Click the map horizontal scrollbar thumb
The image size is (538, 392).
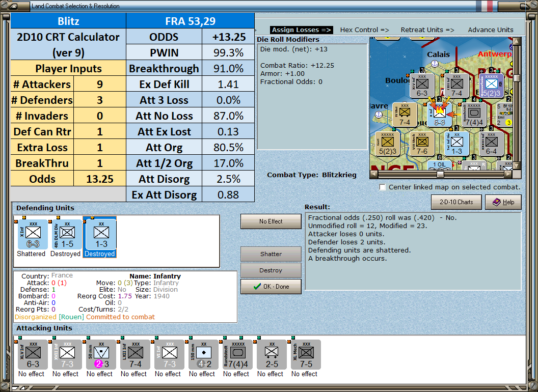click(x=440, y=174)
